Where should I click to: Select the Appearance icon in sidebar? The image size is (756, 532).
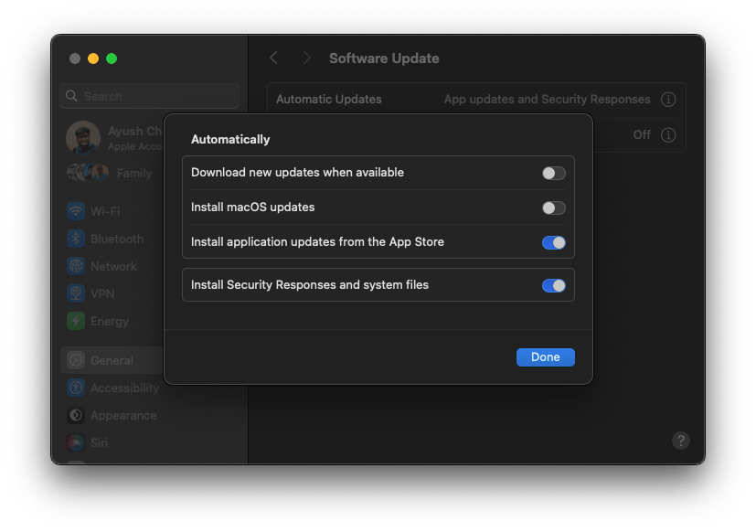point(76,415)
